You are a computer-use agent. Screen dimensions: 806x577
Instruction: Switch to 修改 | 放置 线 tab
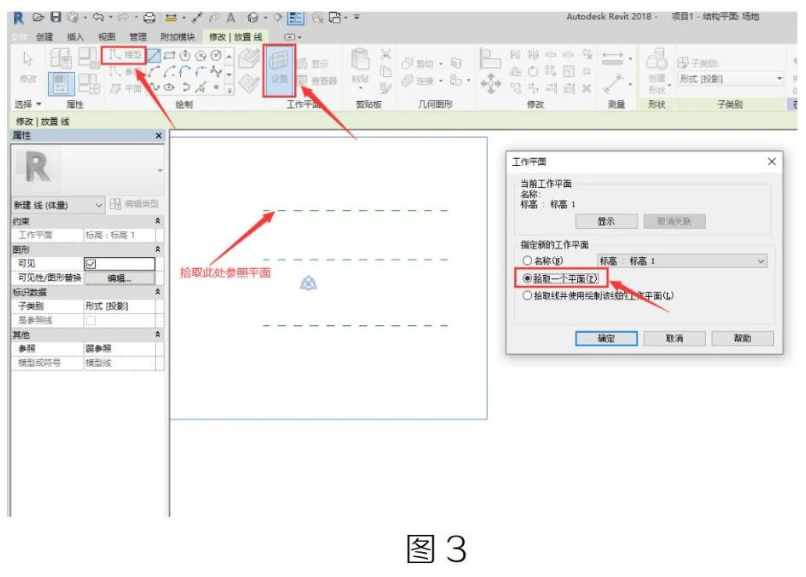tap(235, 37)
